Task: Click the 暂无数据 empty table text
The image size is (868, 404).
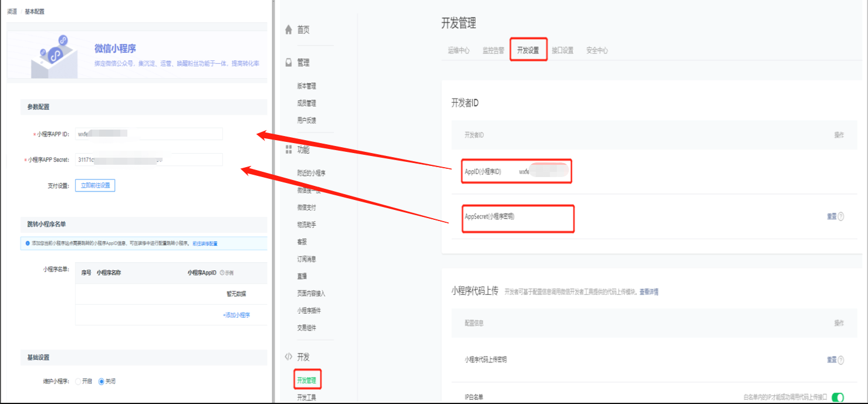Action: (237, 294)
